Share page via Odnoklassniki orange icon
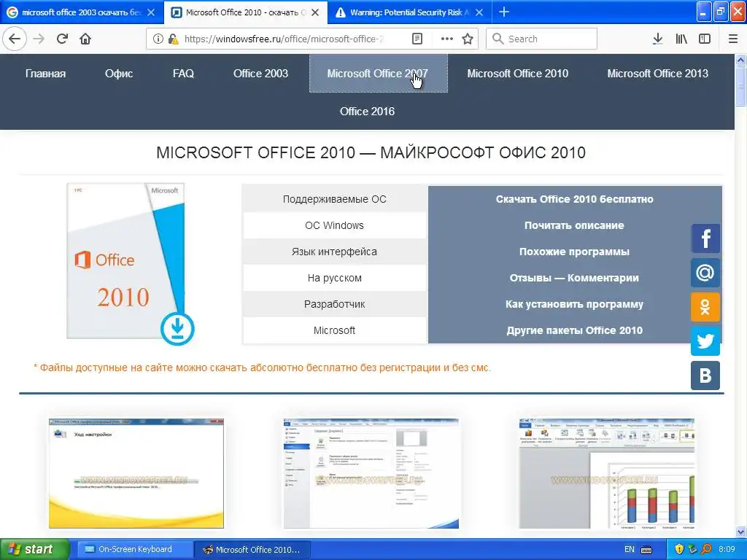This screenshot has height=560, width=747. click(x=705, y=307)
